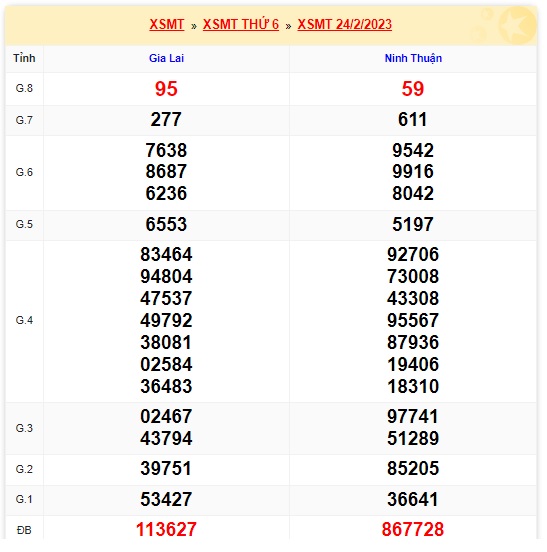Select the G.4 number 36483
The height and width of the screenshot is (552, 547).
coord(166,387)
